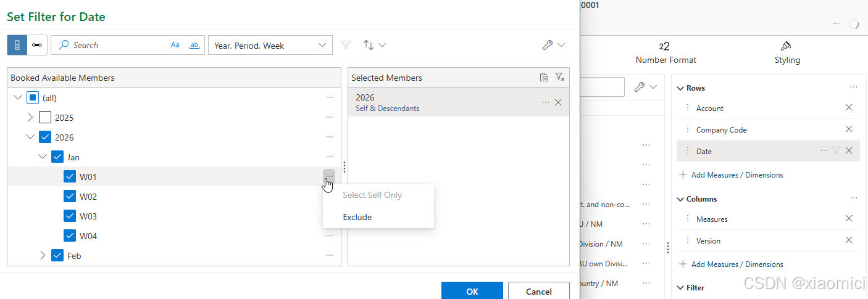
Task: Uncheck the Feb checkbox
Action: 57,255
